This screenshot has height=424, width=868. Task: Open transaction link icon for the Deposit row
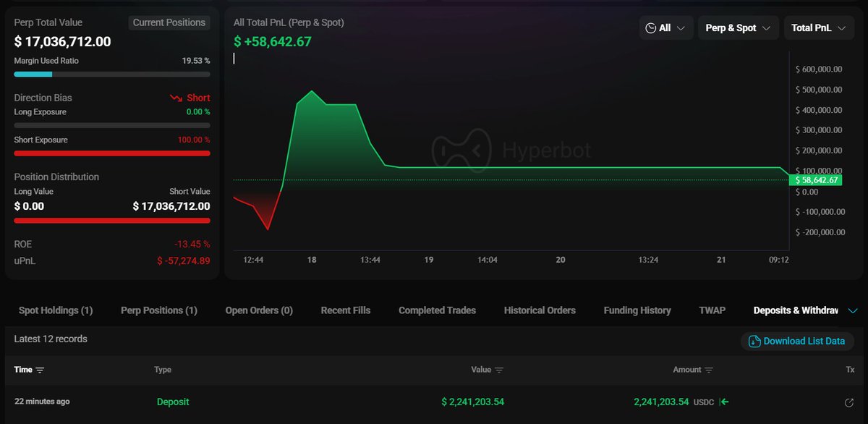tap(849, 402)
